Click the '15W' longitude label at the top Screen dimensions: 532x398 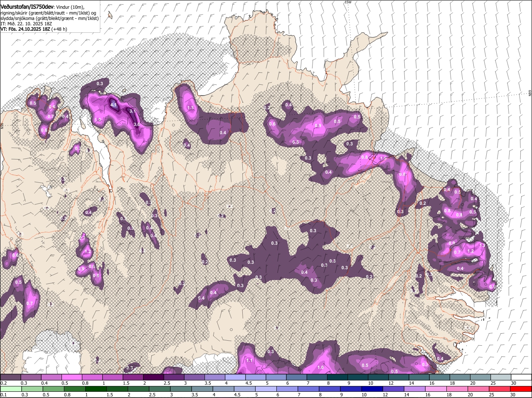348,2
